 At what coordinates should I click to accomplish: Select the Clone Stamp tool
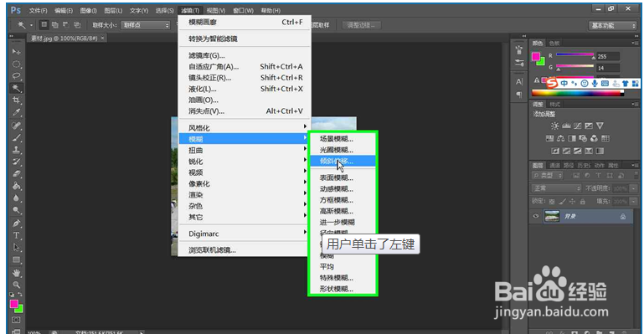coord(17,150)
